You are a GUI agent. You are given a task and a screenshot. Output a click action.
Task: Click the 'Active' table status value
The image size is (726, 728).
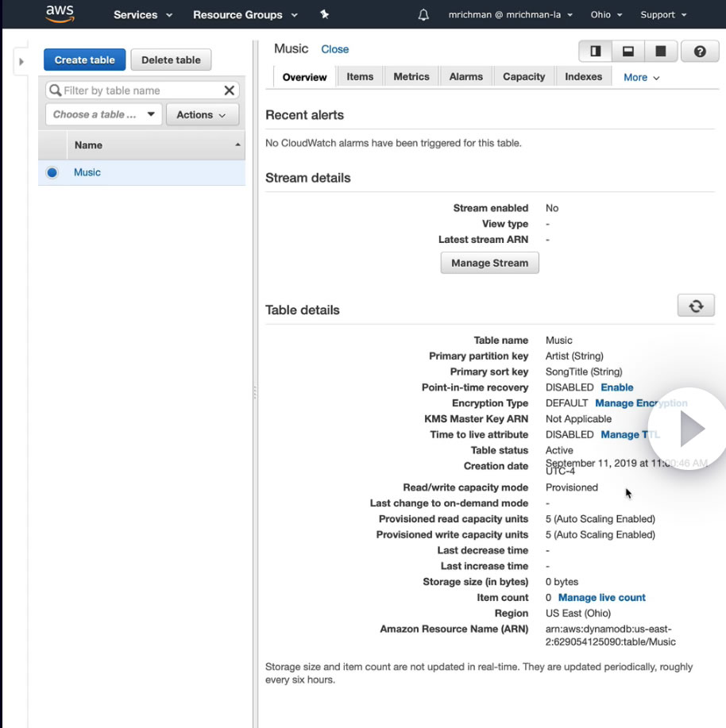pos(559,450)
